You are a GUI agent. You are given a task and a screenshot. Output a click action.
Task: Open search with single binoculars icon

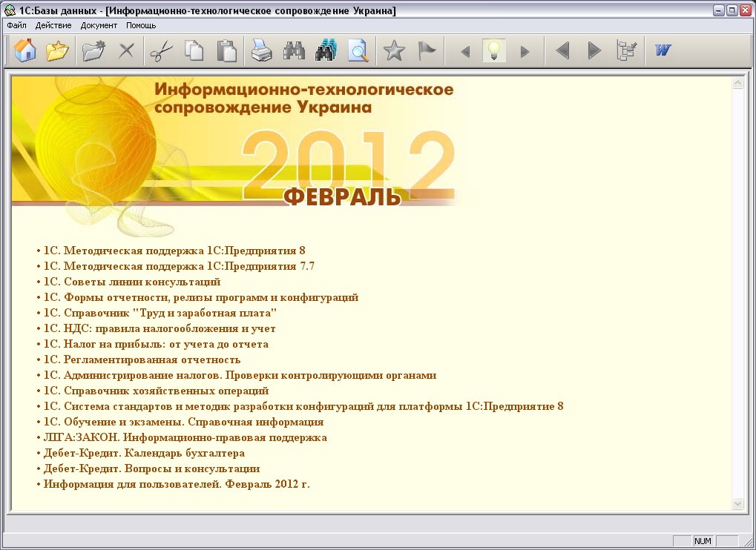(x=294, y=50)
